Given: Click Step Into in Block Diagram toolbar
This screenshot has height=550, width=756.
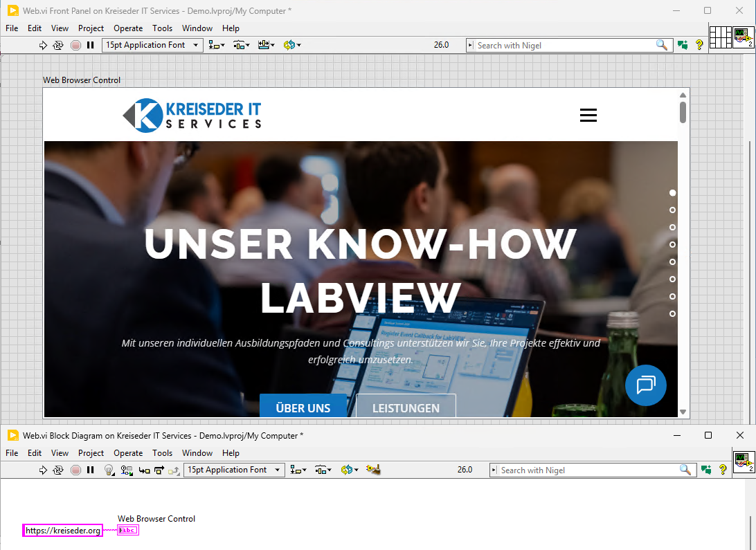Looking at the screenshot, I should pyautogui.click(x=144, y=470).
